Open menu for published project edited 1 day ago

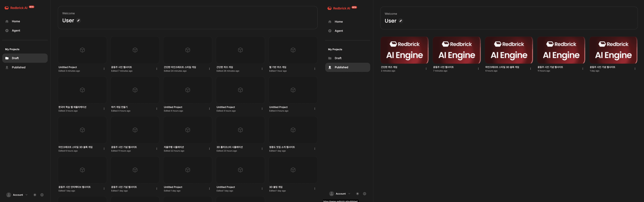tap(635, 69)
